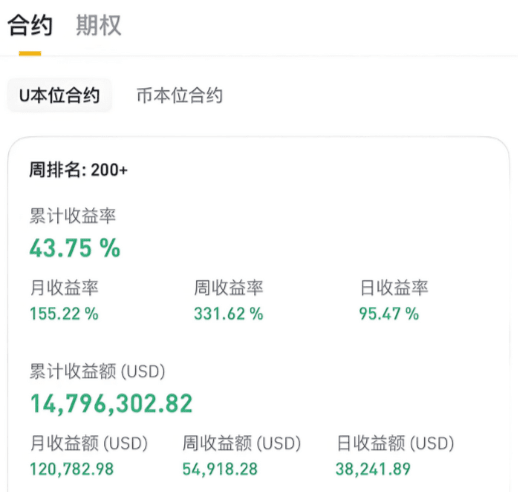Viewport: 518px width, 492px height.
Task: Tap the 周收益率 label
Action: [x=229, y=287]
